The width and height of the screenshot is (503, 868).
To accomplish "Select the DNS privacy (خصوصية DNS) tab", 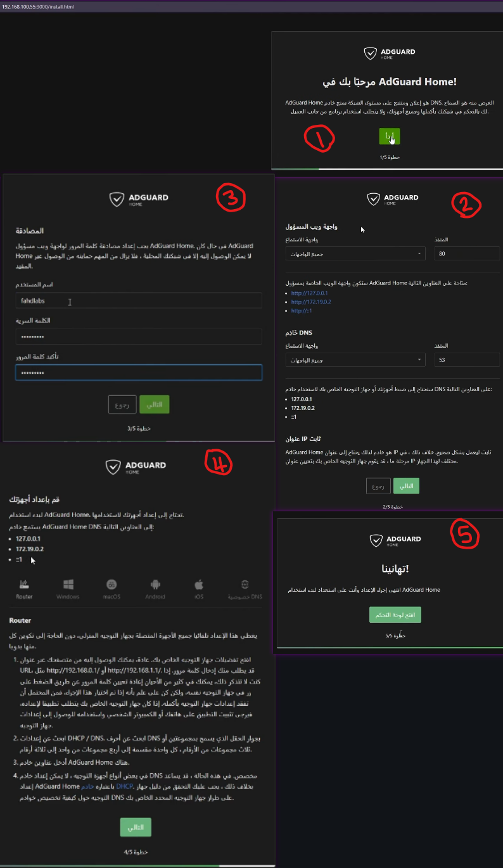I will tap(245, 590).
